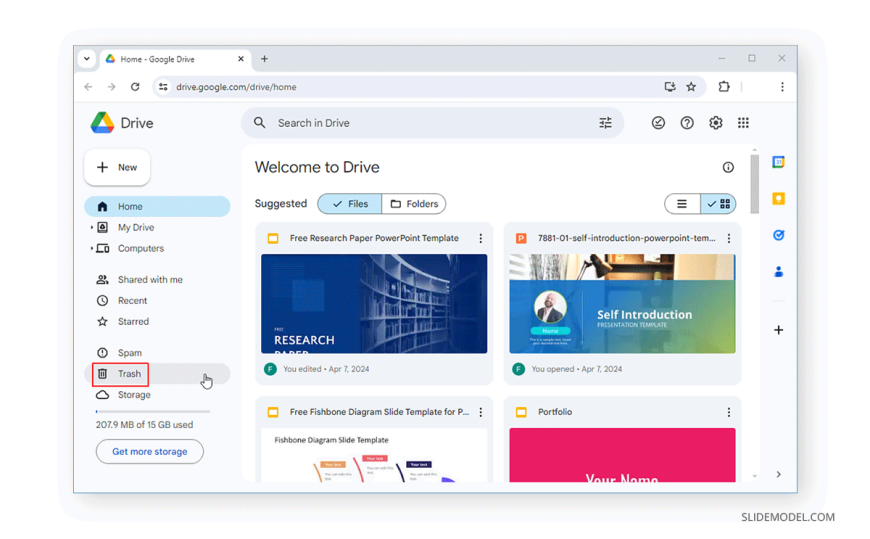870x539 pixels.
Task: Click Get more storage button
Action: [149, 452]
